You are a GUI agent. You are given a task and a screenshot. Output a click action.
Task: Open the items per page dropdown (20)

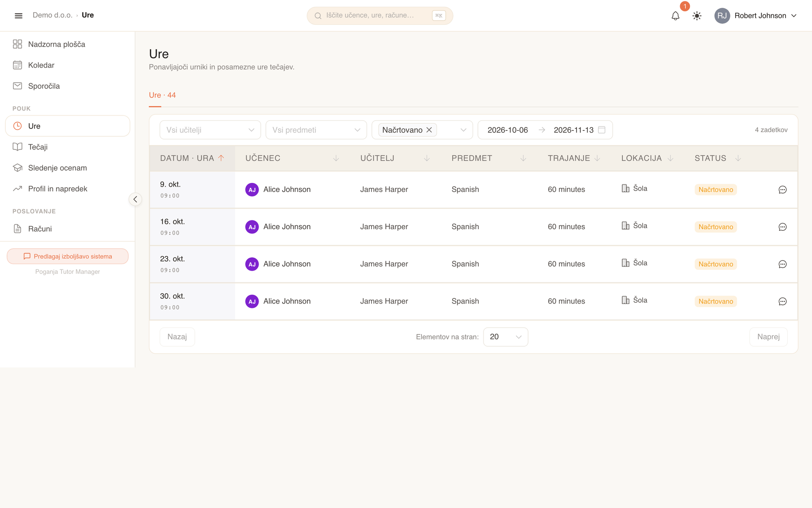coord(505,337)
